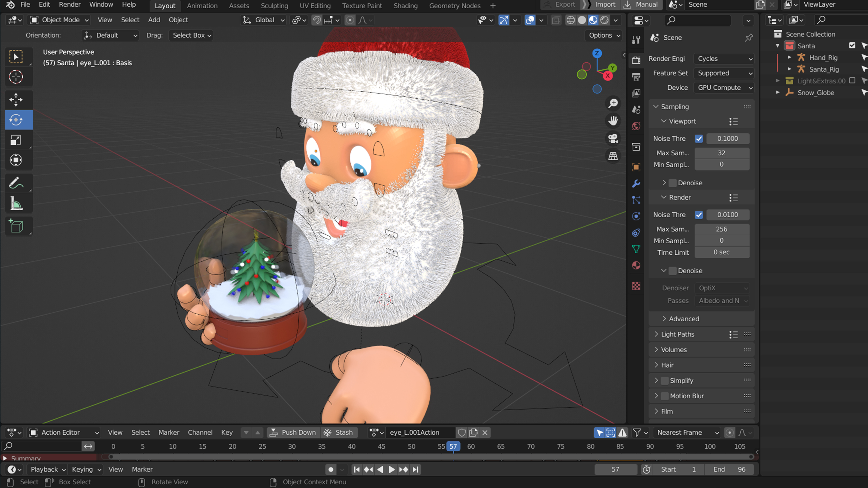Open the File menu
The height and width of the screenshot is (488, 868).
click(25, 5)
